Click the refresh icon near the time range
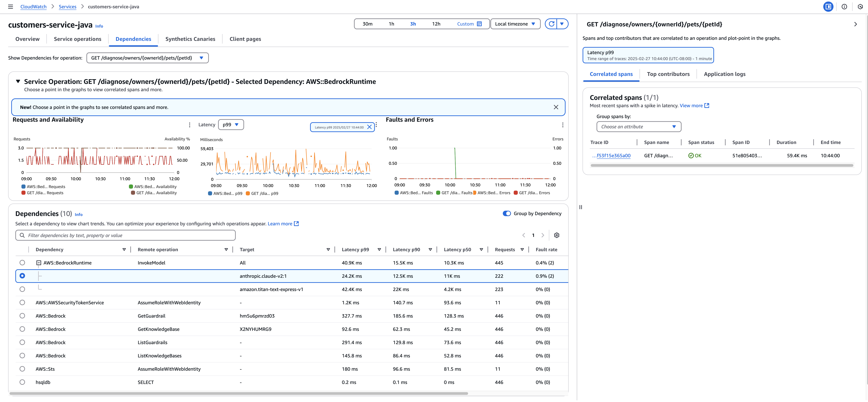The height and width of the screenshot is (402, 868). [x=551, y=24]
